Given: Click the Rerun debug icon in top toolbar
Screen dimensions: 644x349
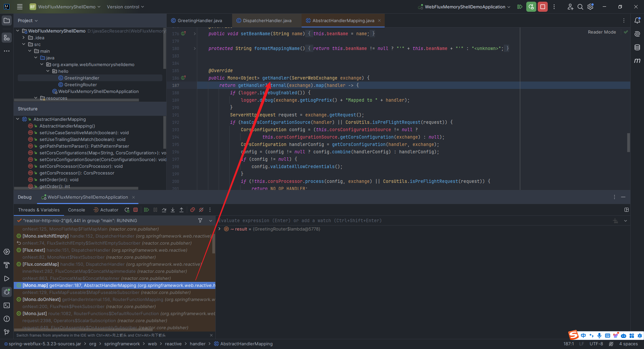Looking at the screenshot, I should (x=531, y=7).
